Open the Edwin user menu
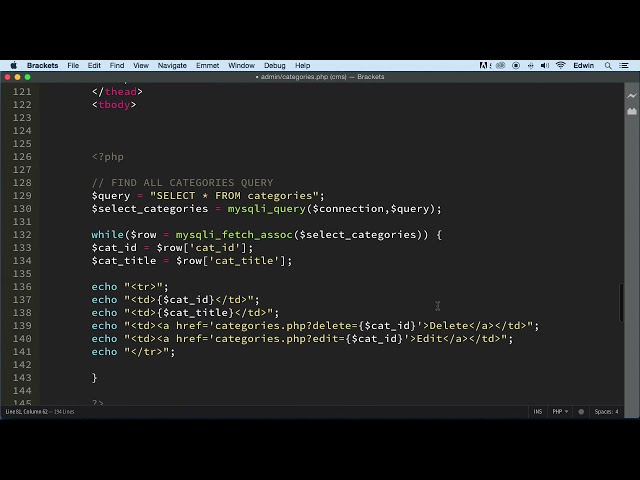 (x=583, y=65)
